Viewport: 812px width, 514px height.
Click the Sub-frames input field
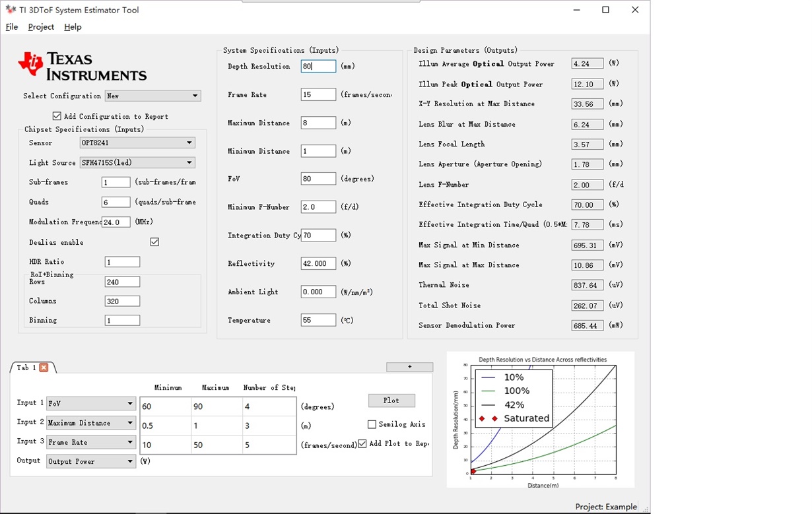[x=116, y=182]
